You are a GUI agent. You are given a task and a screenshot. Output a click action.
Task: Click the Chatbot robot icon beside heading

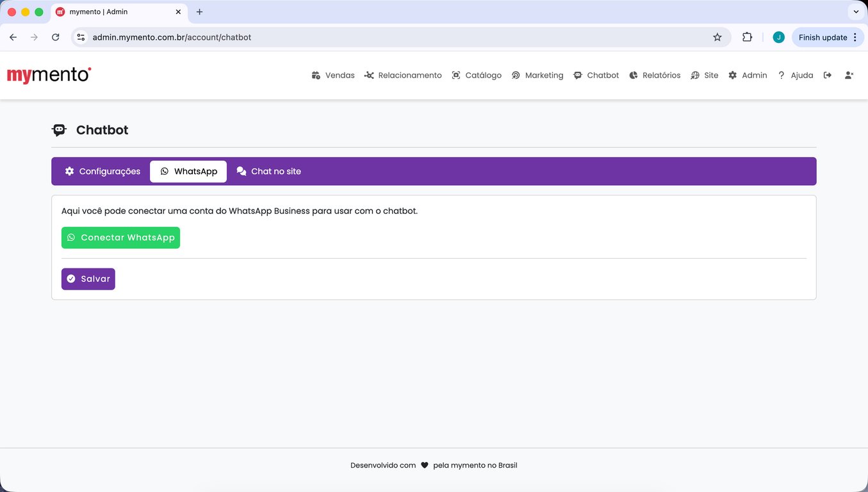coord(59,130)
